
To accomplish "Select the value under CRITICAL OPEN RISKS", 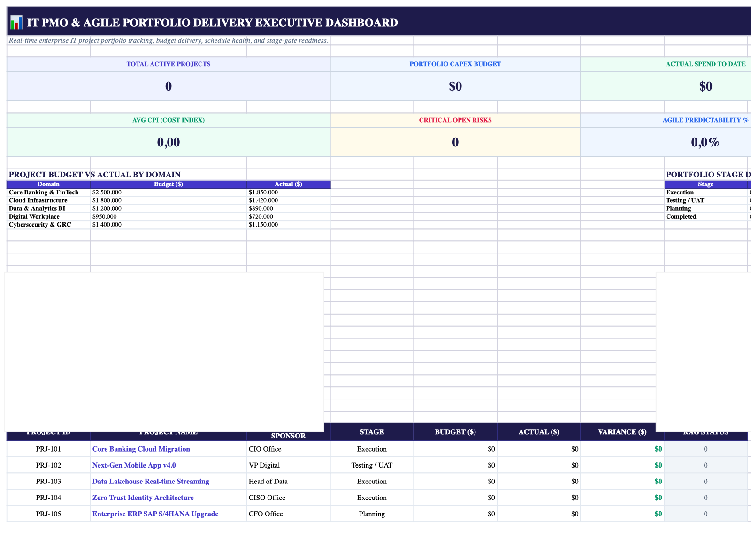I will [x=455, y=142].
